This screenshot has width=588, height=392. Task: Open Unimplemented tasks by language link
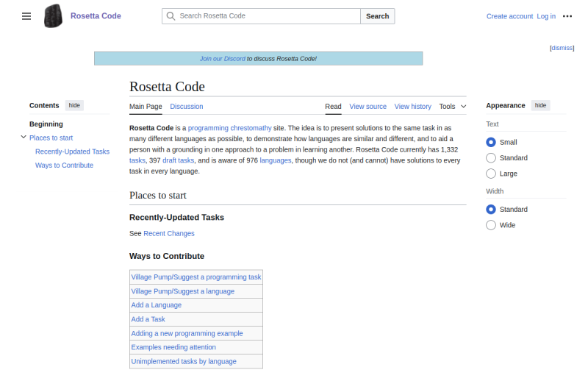(184, 361)
